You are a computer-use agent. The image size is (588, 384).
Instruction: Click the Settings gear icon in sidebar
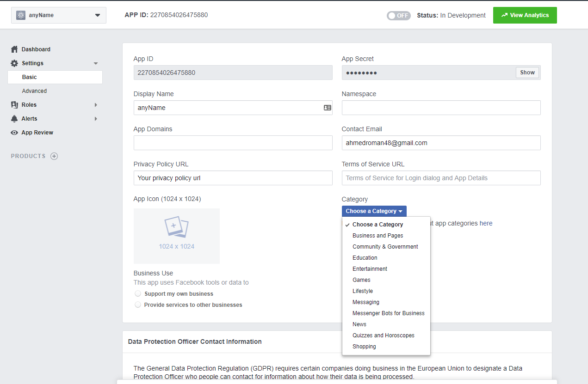coord(14,63)
